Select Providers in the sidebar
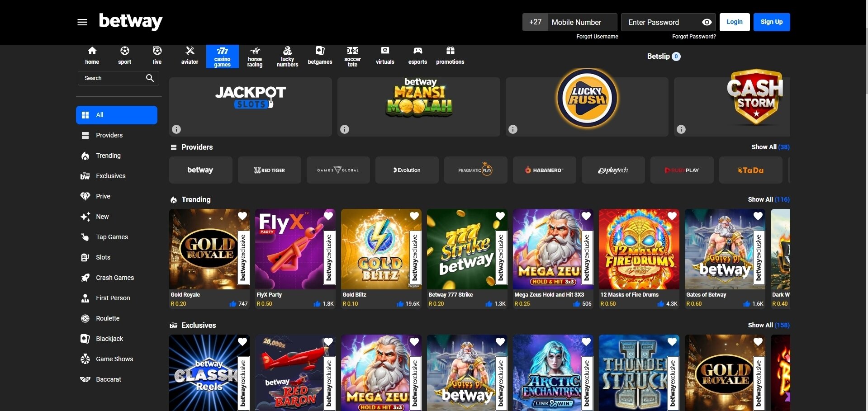The width and height of the screenshot is (868, 411). pyautogui.click(x=117, y=135)
